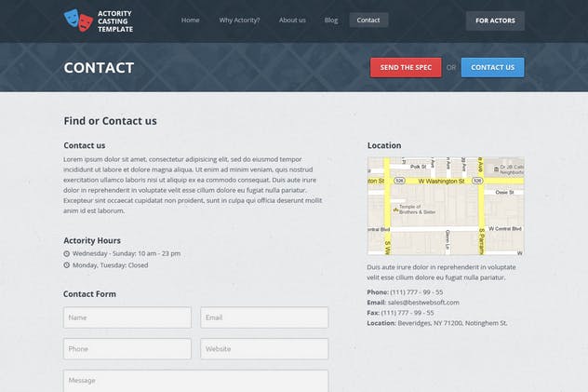Focus the Email input field
Screen dimensions: 588x392
(x=264, y=318)
